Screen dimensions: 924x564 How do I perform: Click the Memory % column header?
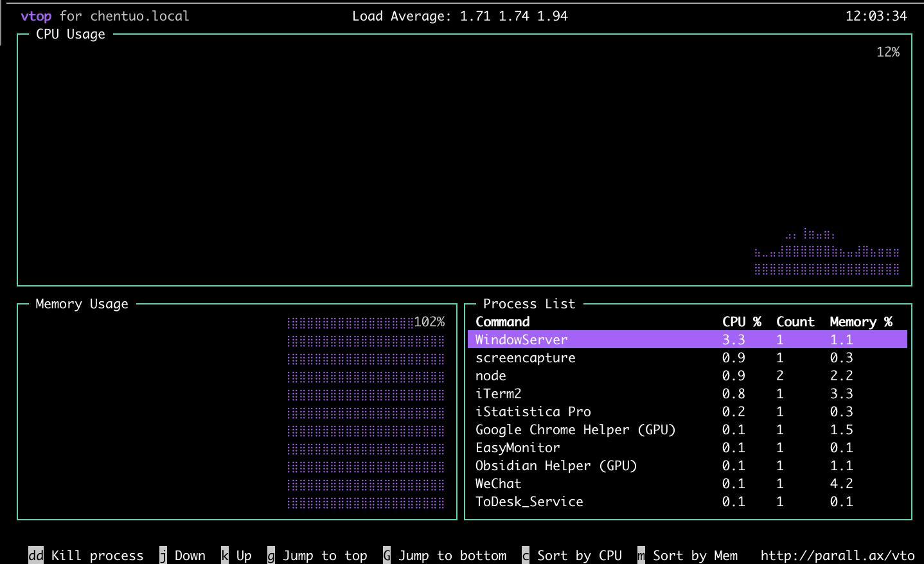(860, 322)
